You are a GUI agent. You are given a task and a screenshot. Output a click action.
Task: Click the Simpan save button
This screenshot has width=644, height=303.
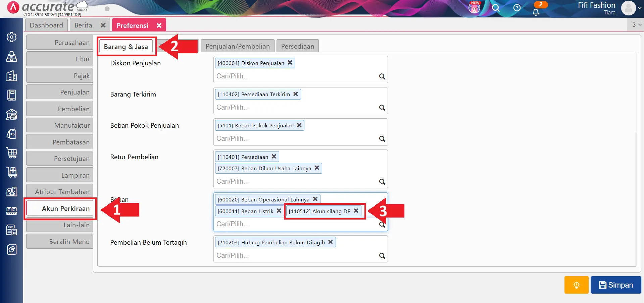(x=616, y=285)
